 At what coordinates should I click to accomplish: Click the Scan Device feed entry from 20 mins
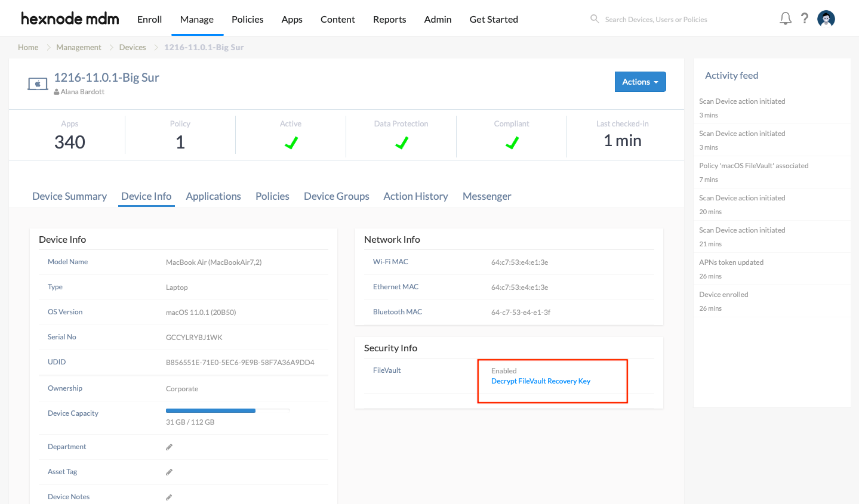[x=742, y=198]
